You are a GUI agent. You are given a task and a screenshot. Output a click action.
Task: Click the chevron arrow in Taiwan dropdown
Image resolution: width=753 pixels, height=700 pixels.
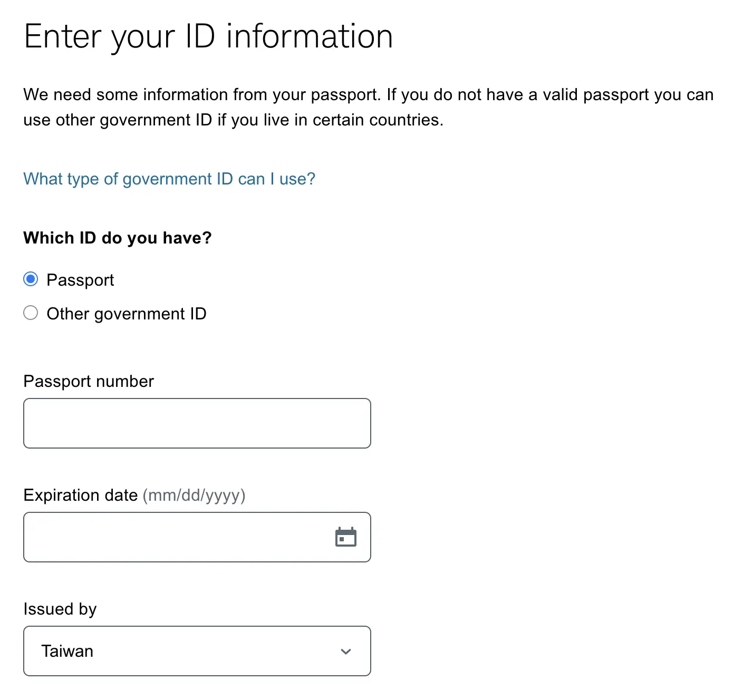click(x=346, y=652)
